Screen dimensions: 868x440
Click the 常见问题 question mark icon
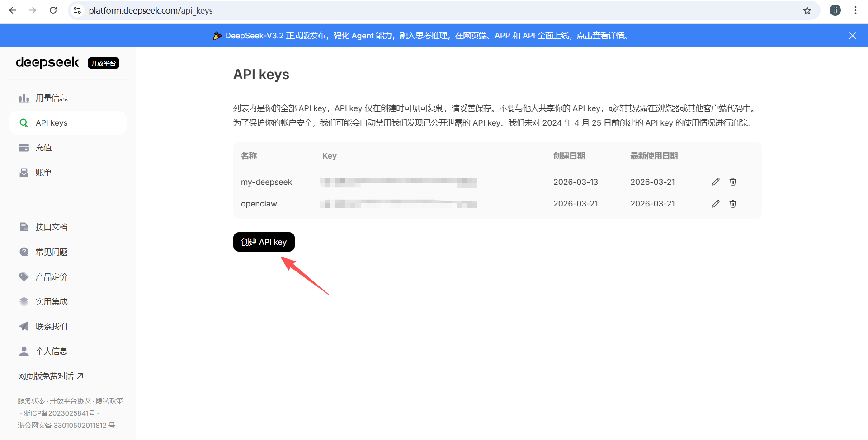pos(24,252)
